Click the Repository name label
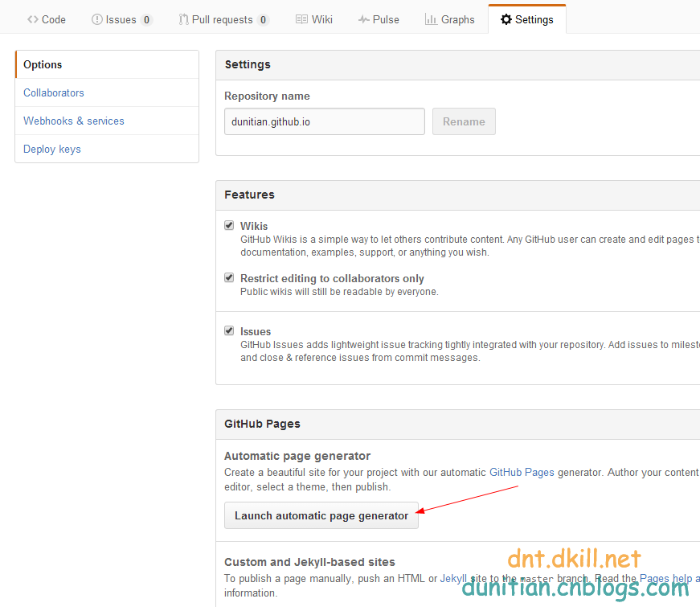 tap(267, 96)
